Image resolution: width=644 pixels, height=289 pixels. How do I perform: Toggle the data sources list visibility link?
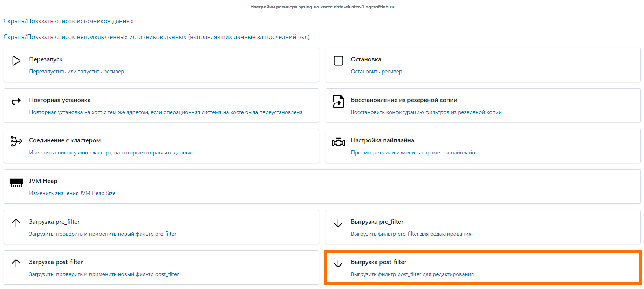pyautogui.click(x=69, y=21)
